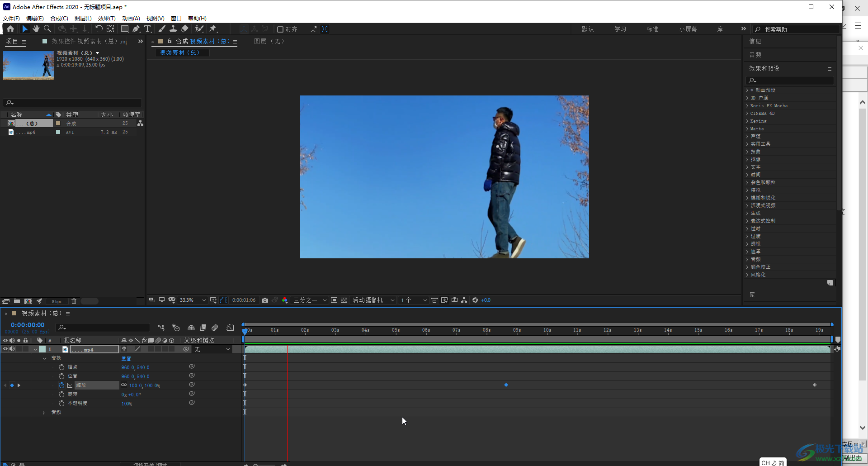Click the region of interest icon

click(334, 300)
